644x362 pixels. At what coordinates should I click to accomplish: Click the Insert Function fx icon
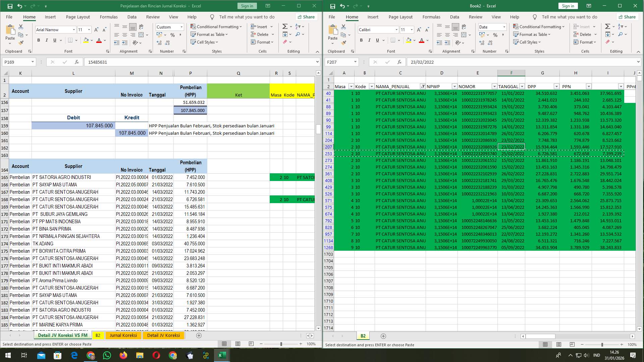click(x=76, y=62)
